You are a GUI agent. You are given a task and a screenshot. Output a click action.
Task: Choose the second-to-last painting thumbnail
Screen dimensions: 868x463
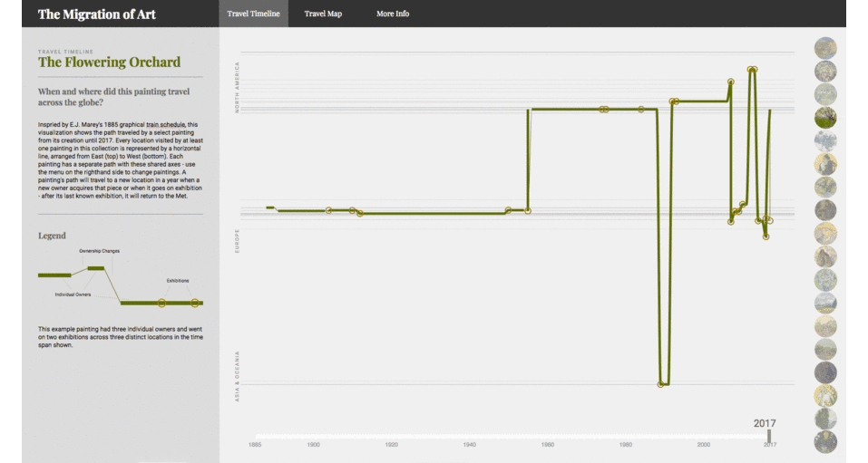point(825,418)
